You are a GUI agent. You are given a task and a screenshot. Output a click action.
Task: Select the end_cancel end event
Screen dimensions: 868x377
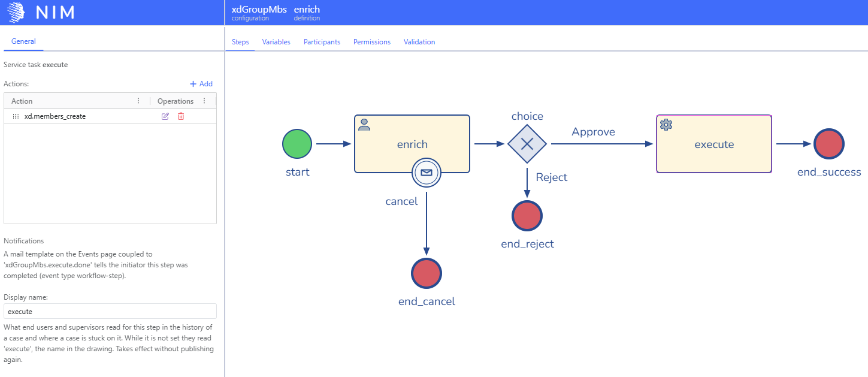[x=427, y=273]
